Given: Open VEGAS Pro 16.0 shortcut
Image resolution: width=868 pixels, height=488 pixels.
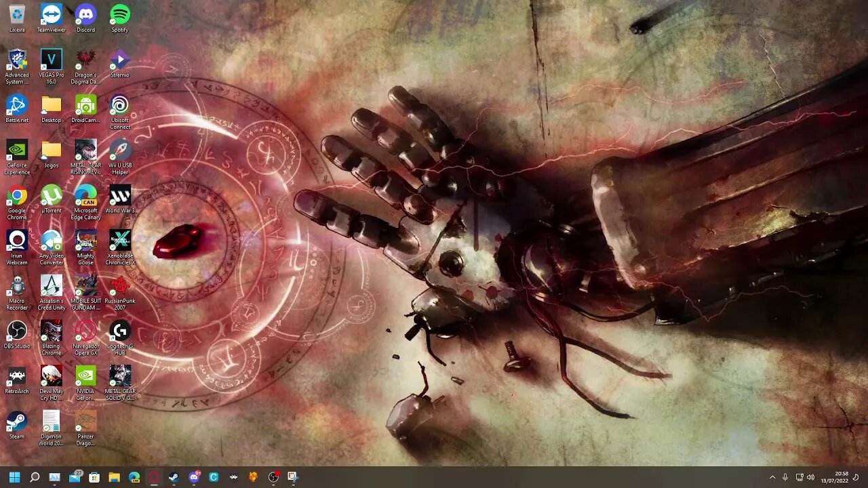Looking at the screenshot, I should pos(51,67).
